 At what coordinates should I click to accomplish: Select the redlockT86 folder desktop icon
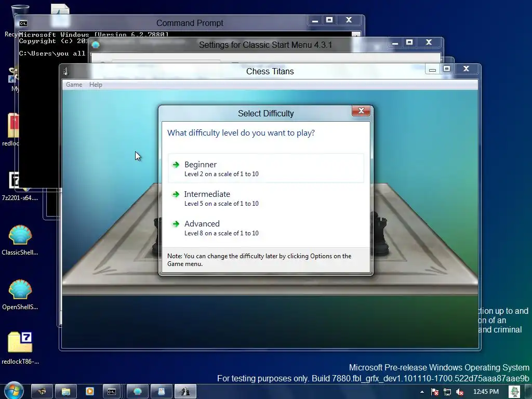tap(20, 348)
